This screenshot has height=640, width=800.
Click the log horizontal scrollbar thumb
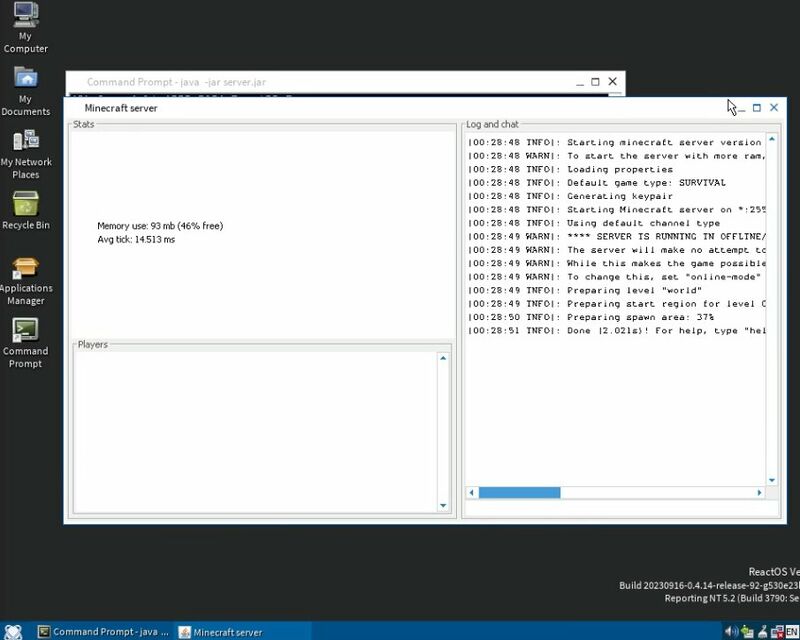[519, 493]
